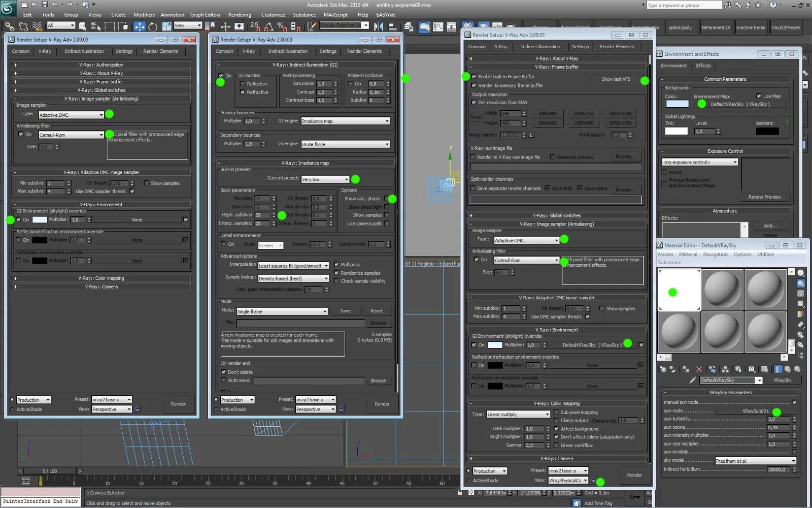Choose the Select by Name tool
812x508 pixels.
[x=96, y=26]
